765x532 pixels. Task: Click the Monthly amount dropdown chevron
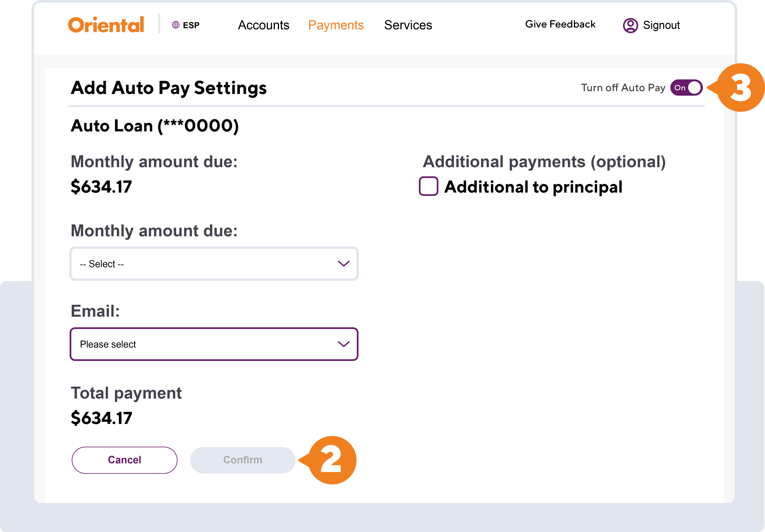(343, 264)
